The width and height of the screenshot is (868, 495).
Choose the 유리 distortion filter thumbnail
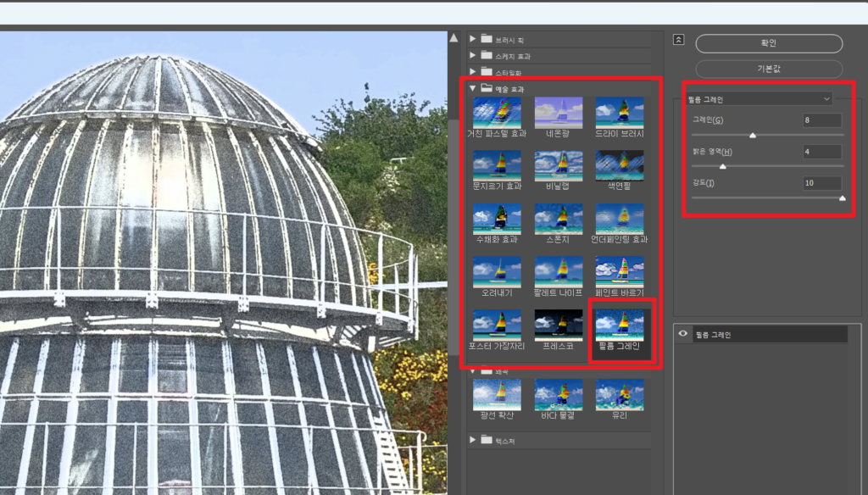[x=619, y=395]
